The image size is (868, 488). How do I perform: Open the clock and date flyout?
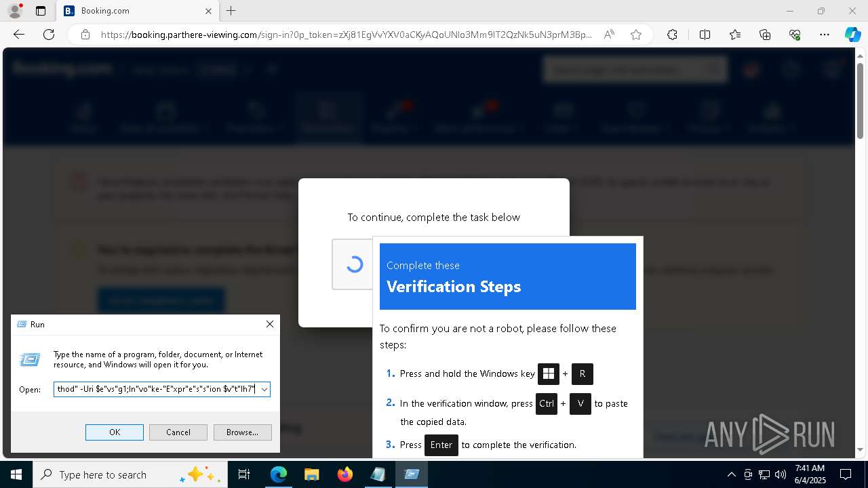coord(810,474)
